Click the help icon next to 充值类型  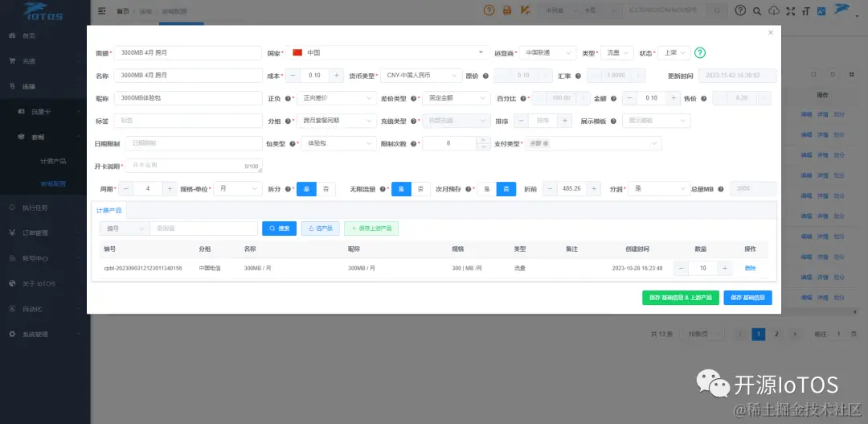pyautogui.click(x=414, y=121)
